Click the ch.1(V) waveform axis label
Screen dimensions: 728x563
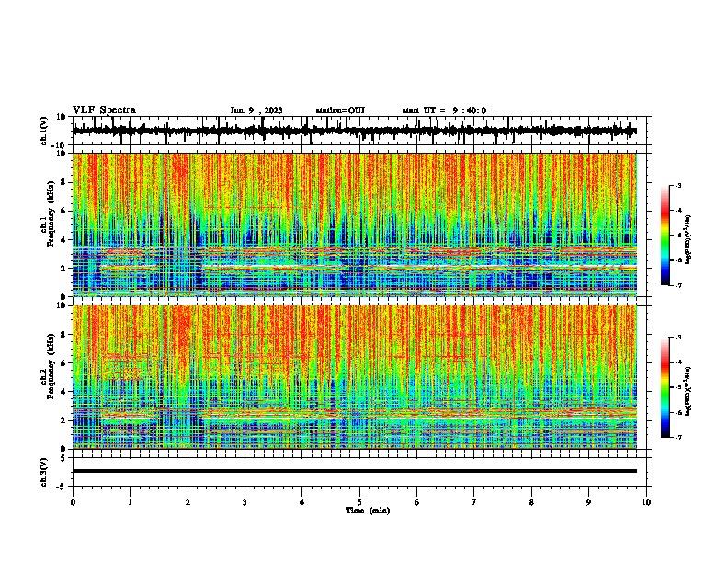pos(44,131)
